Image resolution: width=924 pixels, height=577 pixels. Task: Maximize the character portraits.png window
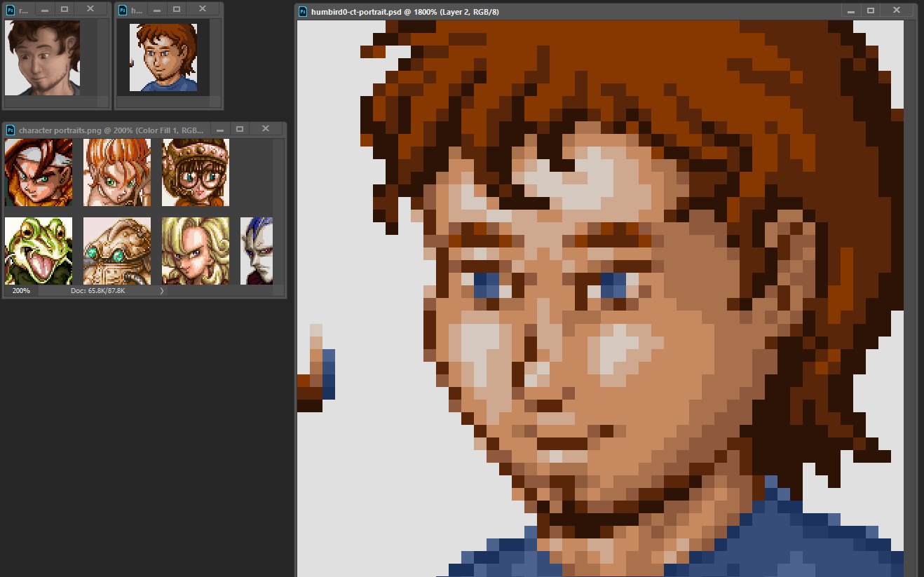click(x=240, y=130)
